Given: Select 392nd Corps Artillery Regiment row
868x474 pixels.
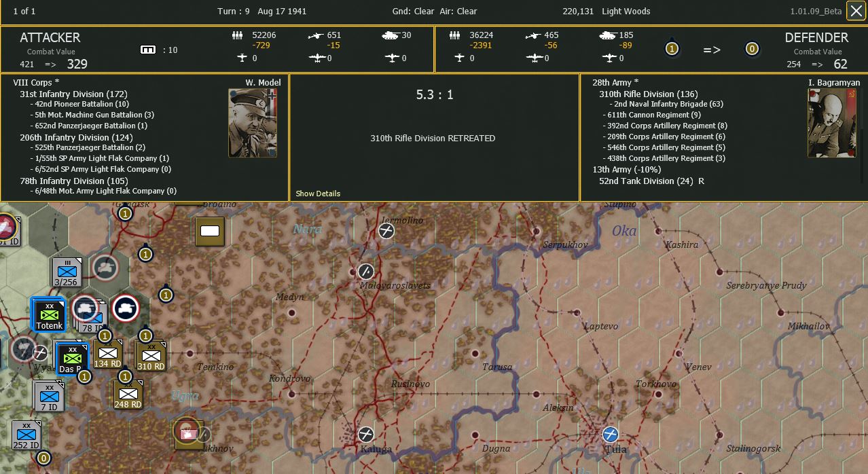Looking at the screenshot, I should [x=664, y=126].
